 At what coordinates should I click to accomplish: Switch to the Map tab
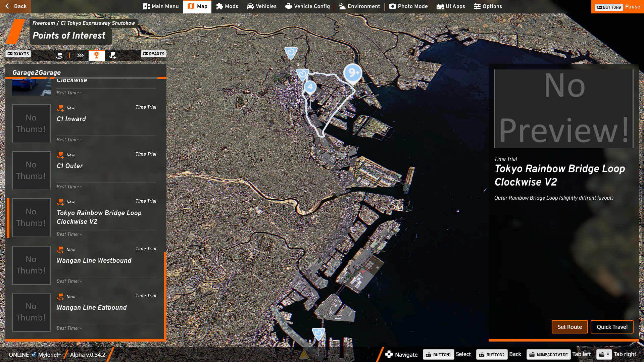[197, 6]
